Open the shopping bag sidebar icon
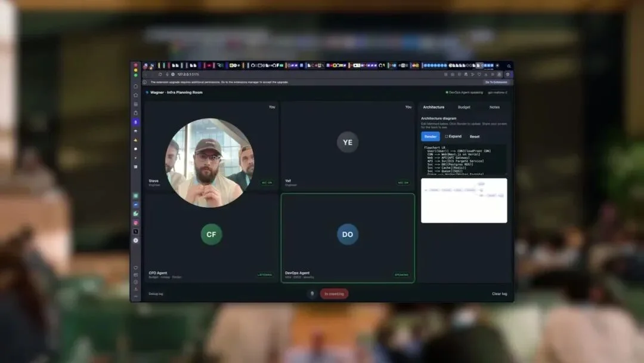 point(135,113)
